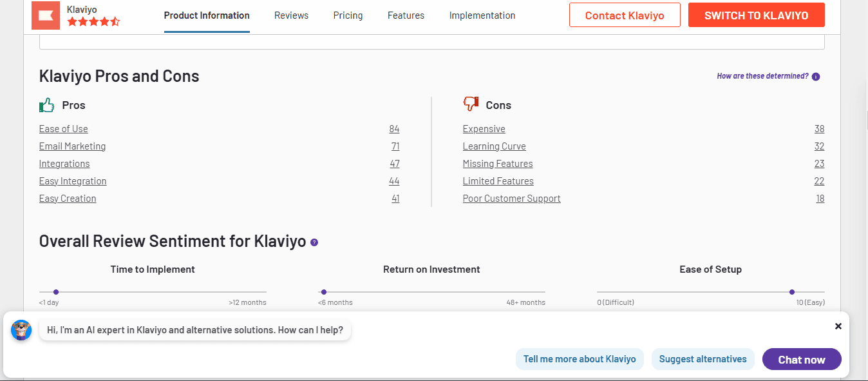Click the Email Marketing count 71

pos(395,146)
